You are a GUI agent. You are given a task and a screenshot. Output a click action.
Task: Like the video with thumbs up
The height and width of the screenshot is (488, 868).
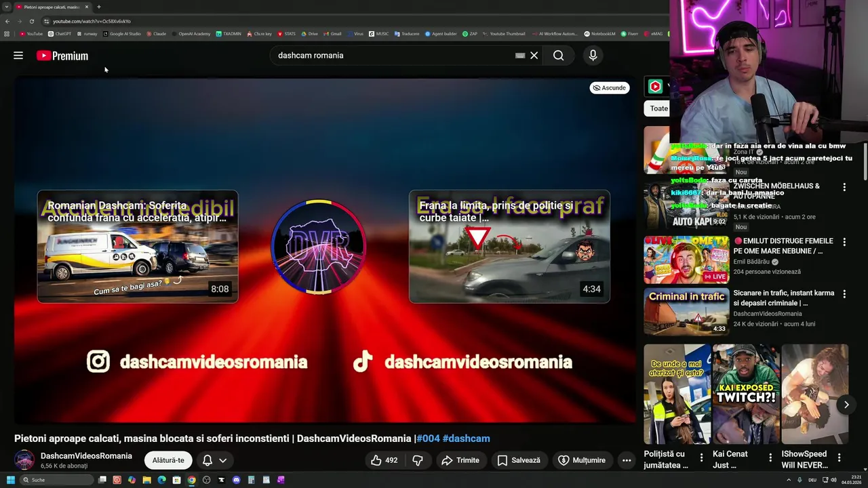(384, 460)
